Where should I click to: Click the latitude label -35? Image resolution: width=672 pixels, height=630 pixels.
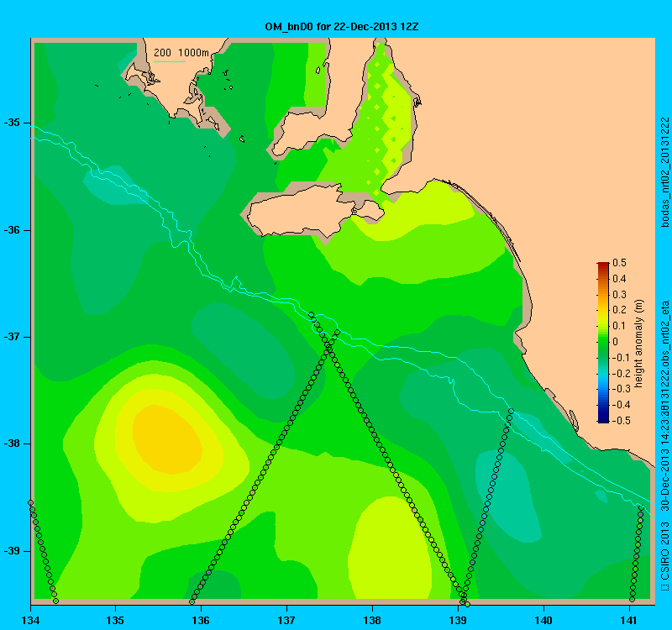click(x=12, y=123)
